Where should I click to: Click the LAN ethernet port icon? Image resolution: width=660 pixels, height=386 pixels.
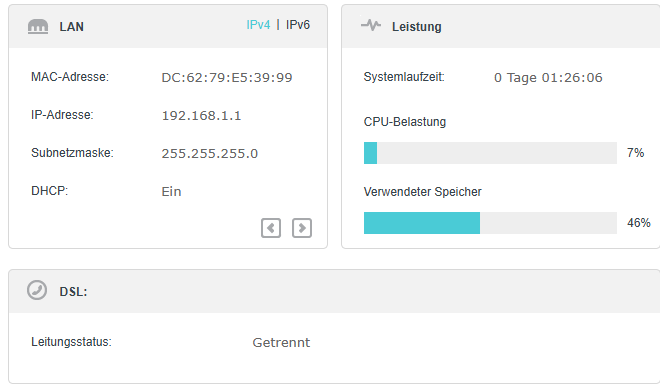point(38,27)
